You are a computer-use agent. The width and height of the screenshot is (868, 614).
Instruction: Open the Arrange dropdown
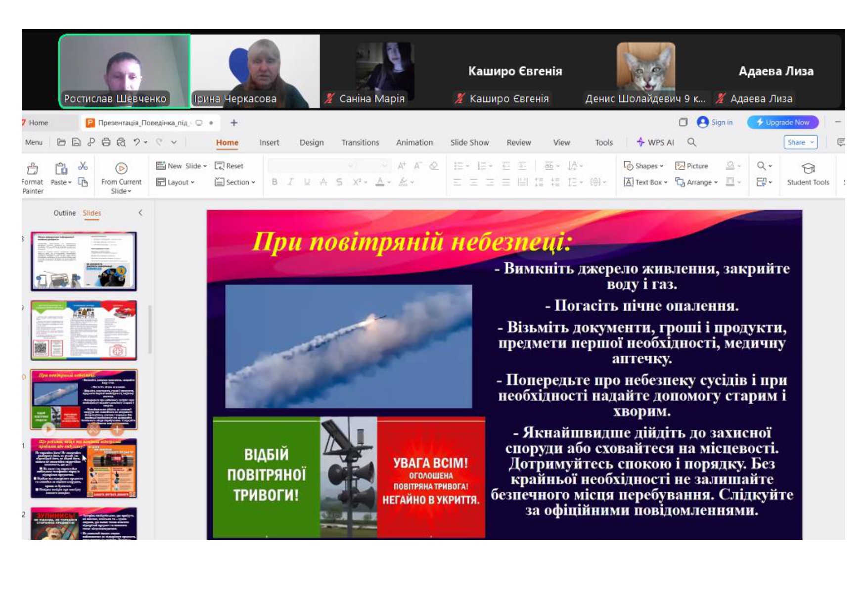[x=696, y=182]
